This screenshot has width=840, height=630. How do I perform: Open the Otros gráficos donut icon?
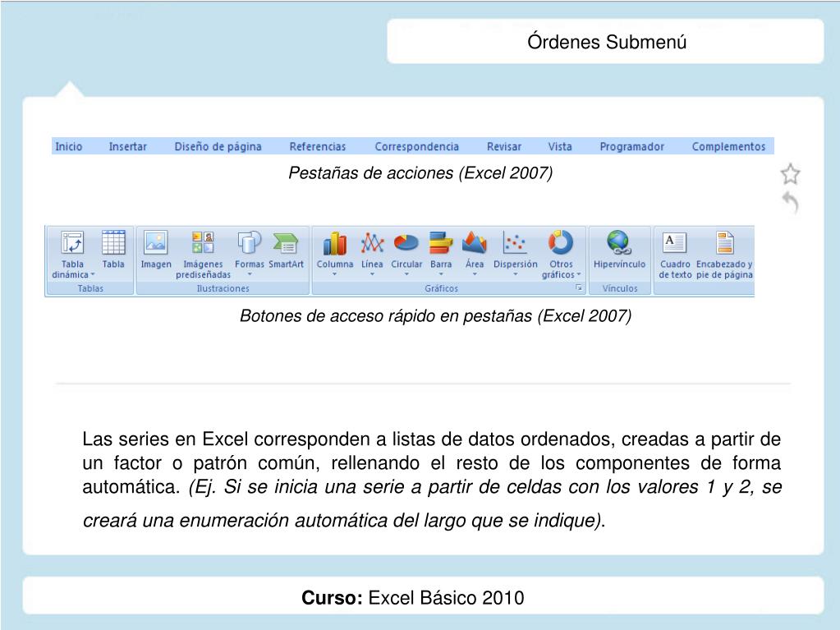tap(561, 242)
